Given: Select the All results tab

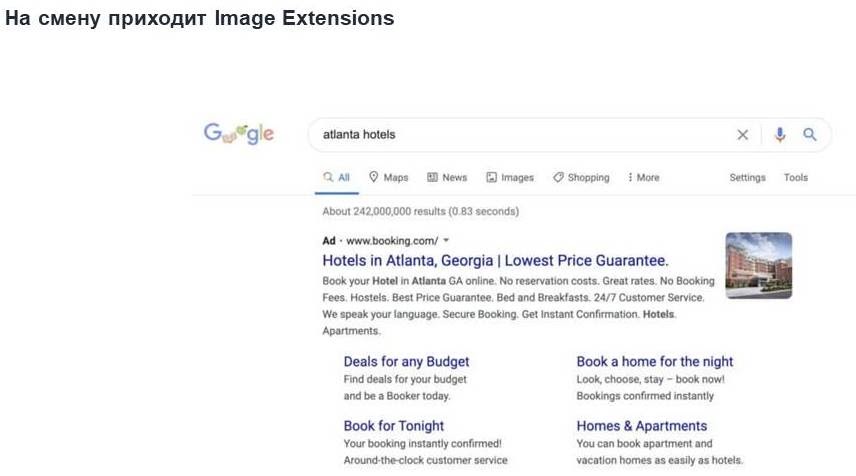Looking at the screenshot, I should click(x=336, y=177).
